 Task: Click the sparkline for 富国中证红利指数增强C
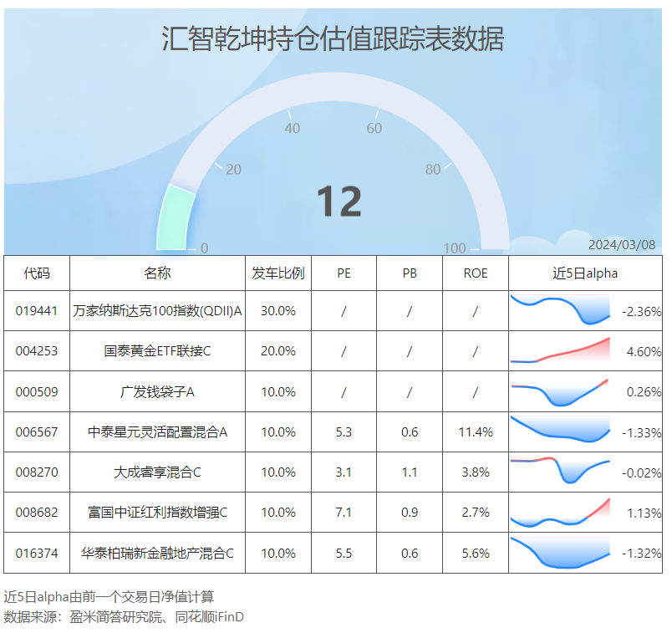tap(560, 513)
